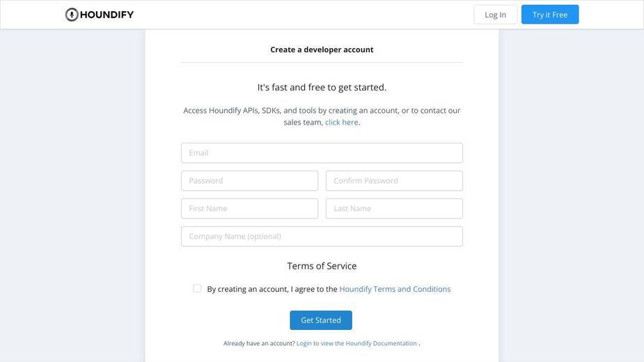
Task: Activate the First Name text box
Action: (x=249, y=209)
